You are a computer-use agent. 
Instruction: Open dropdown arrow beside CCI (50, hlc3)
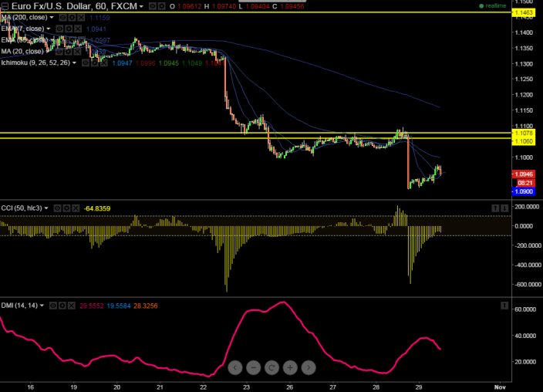[46, 208]
